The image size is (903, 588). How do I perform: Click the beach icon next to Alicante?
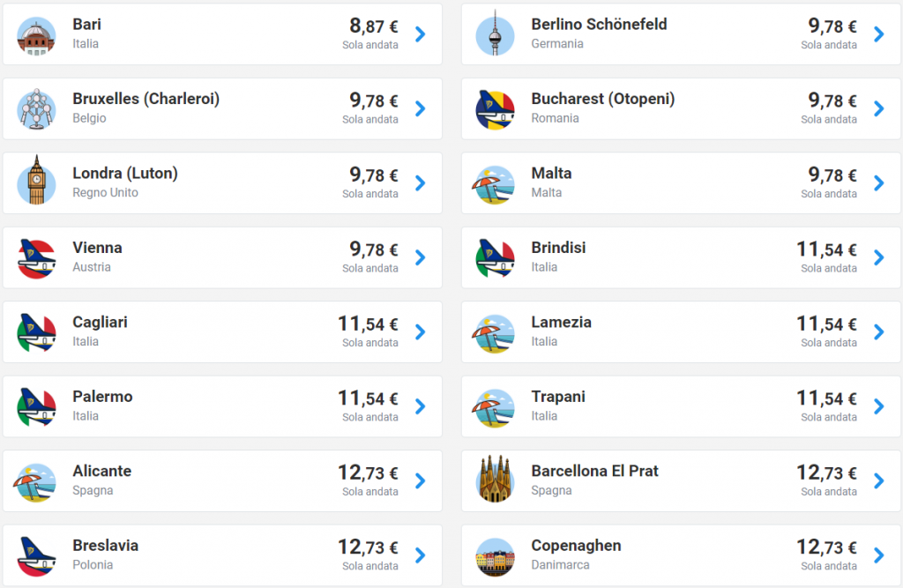pyautogui.click(x=36, y=480)
